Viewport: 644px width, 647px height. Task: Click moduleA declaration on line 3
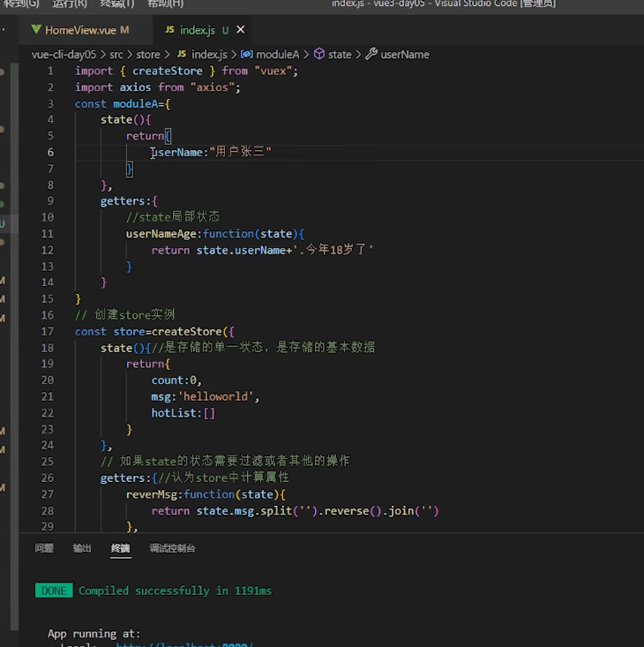[x=136, y=104]
